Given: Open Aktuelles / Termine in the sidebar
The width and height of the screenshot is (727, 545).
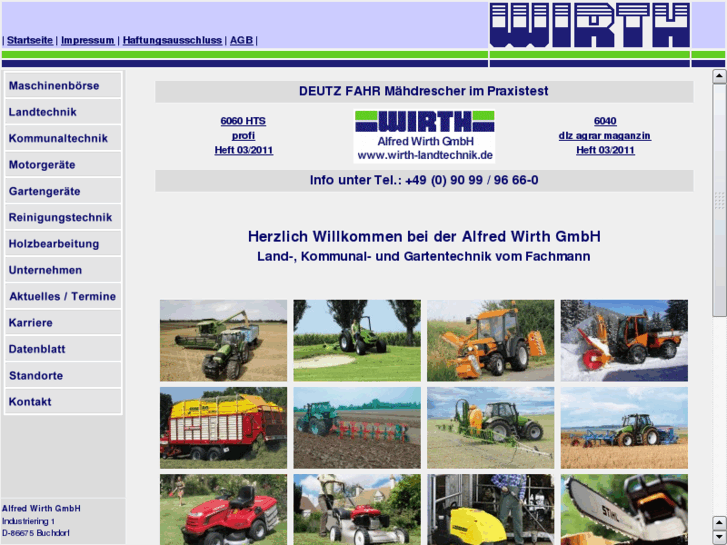Looking at the screenshot, I should (x=63, y=296).
